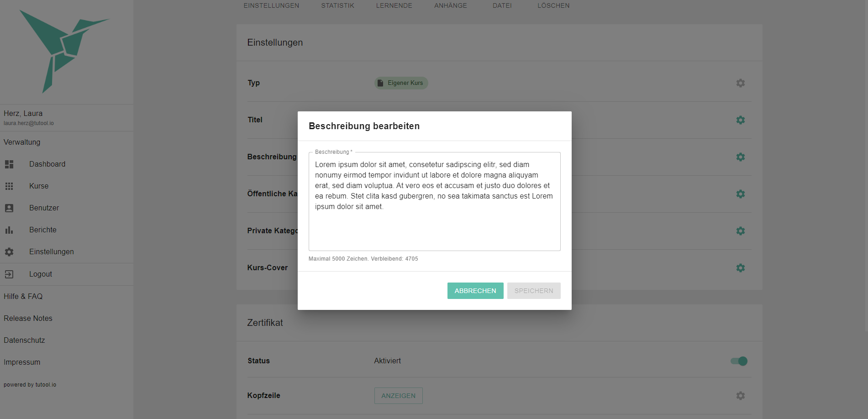Open the Release Notes link
Viewport: 868px width, 419px height.
[x=28, y=319]
